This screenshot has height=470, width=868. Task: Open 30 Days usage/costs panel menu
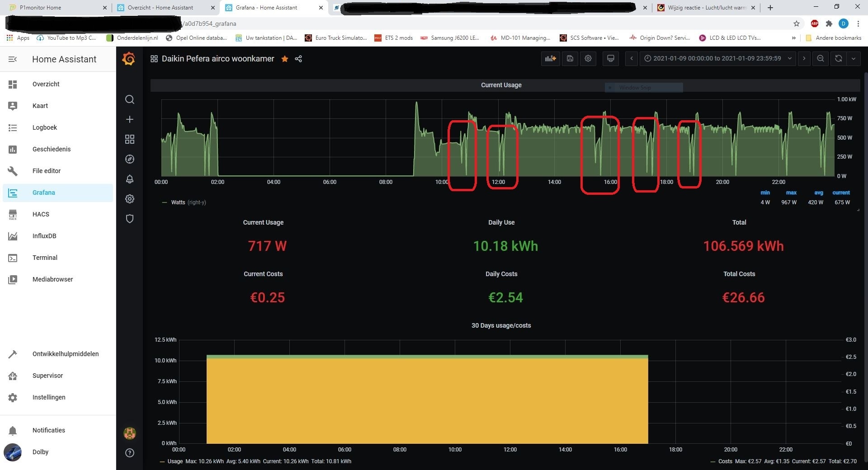click(501, 325)
